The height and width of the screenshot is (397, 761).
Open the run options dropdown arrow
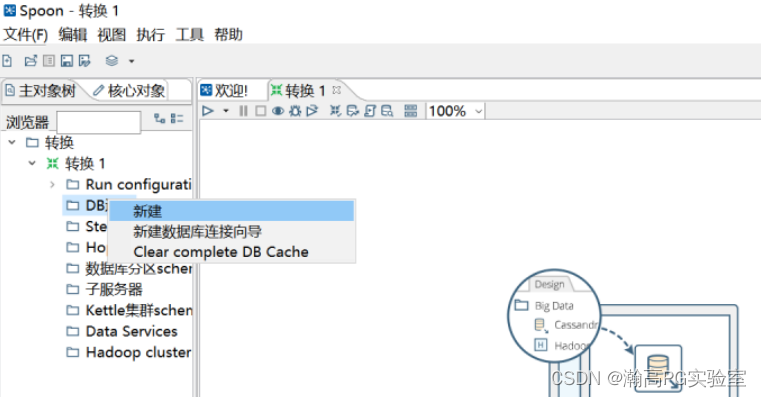226,111
